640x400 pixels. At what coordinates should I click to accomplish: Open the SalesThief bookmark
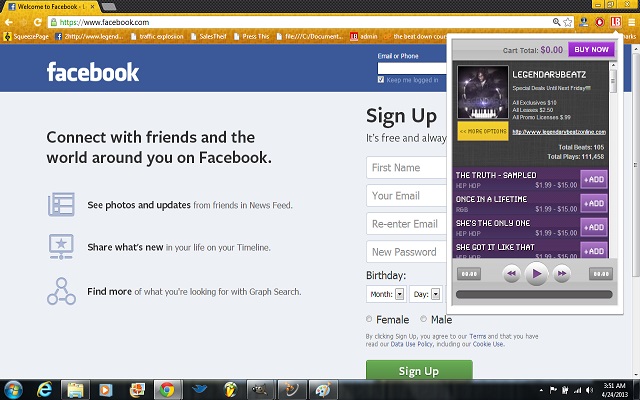coord(209,37)
